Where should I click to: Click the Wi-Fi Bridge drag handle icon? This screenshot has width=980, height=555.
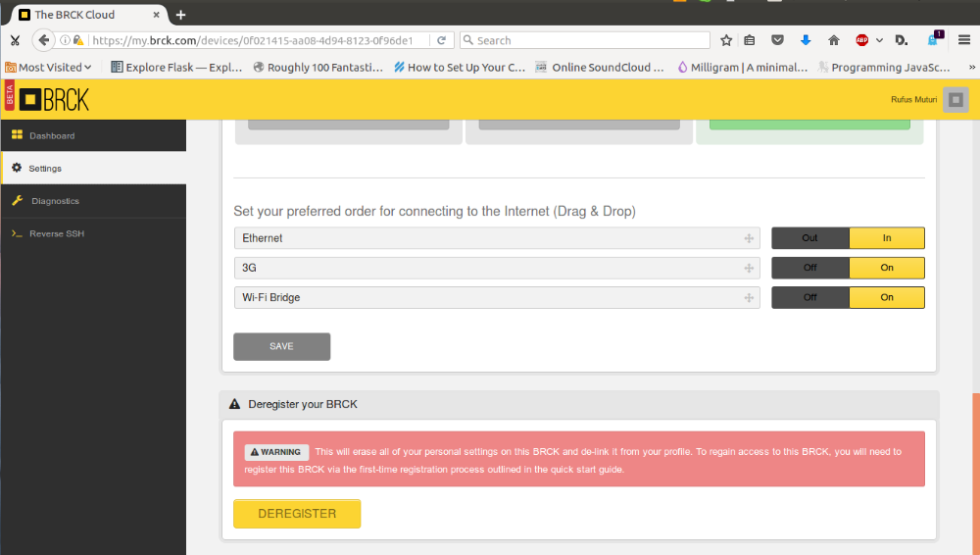[749, 298]
